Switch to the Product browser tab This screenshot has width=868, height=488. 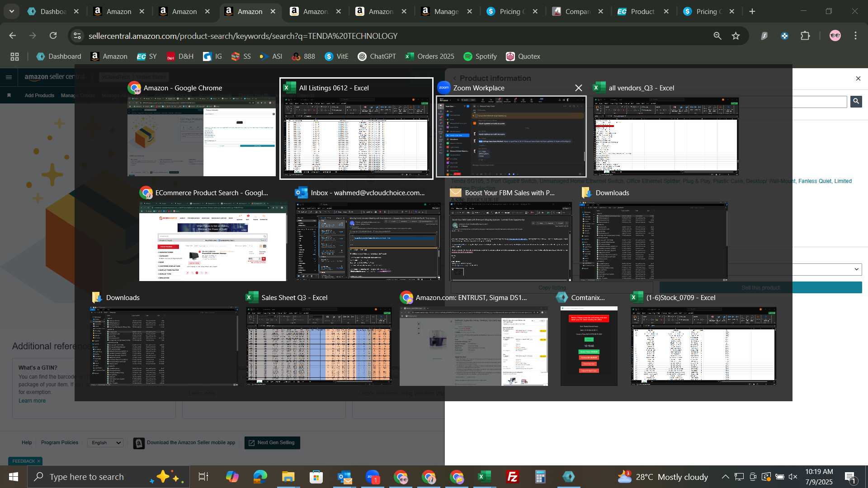[642, 11]
